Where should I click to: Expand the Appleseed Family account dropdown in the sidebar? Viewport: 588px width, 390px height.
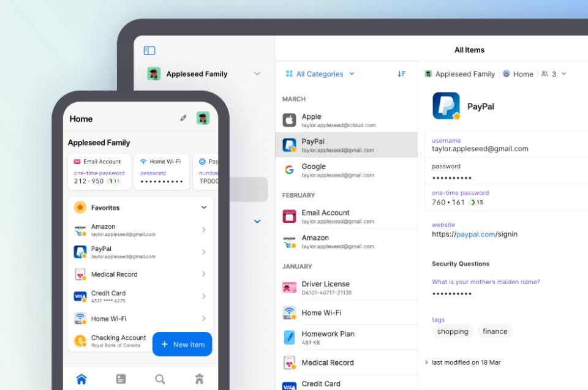pos(257,73)
